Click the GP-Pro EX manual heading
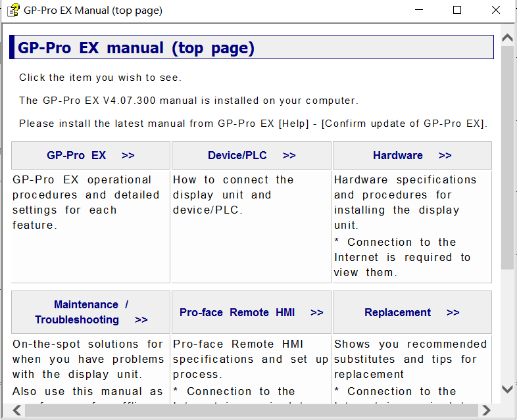 (x=136, y=48)
